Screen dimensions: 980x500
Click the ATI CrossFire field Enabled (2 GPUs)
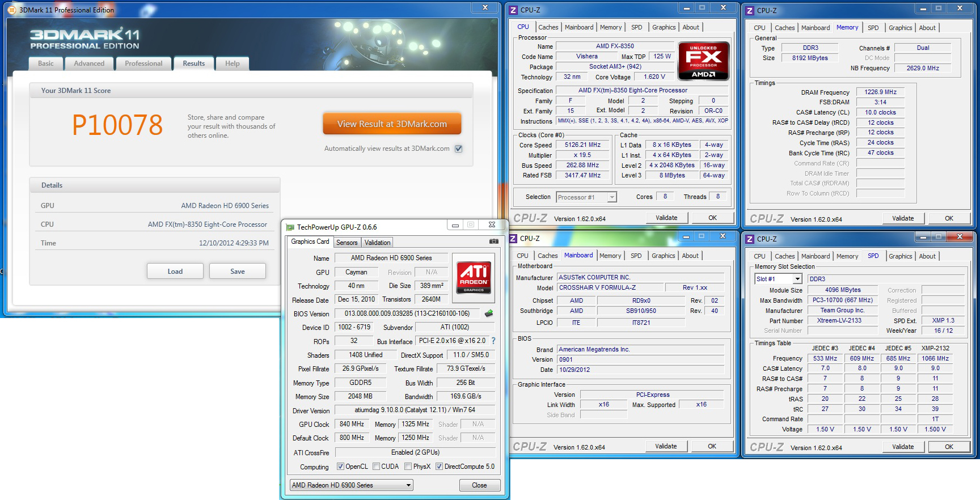pyautogui.click(x=415, y=452)
